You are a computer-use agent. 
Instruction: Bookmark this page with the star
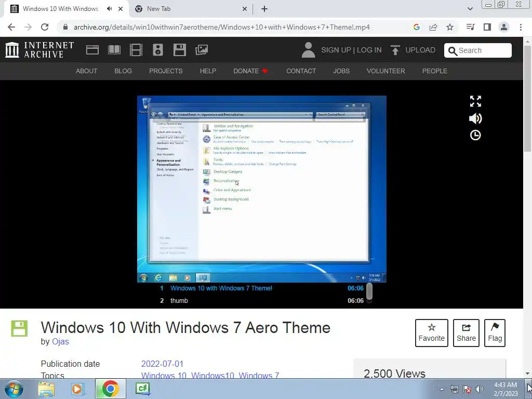coord(450,27)
